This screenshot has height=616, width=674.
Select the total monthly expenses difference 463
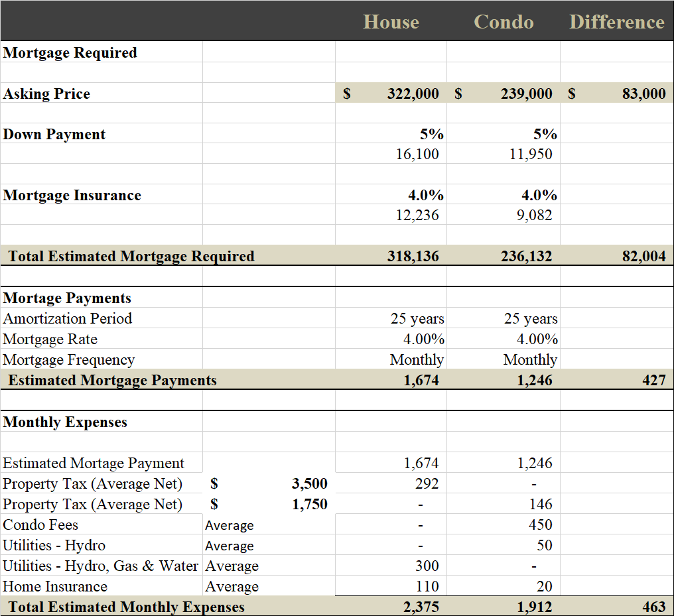[x=653, y=607]
